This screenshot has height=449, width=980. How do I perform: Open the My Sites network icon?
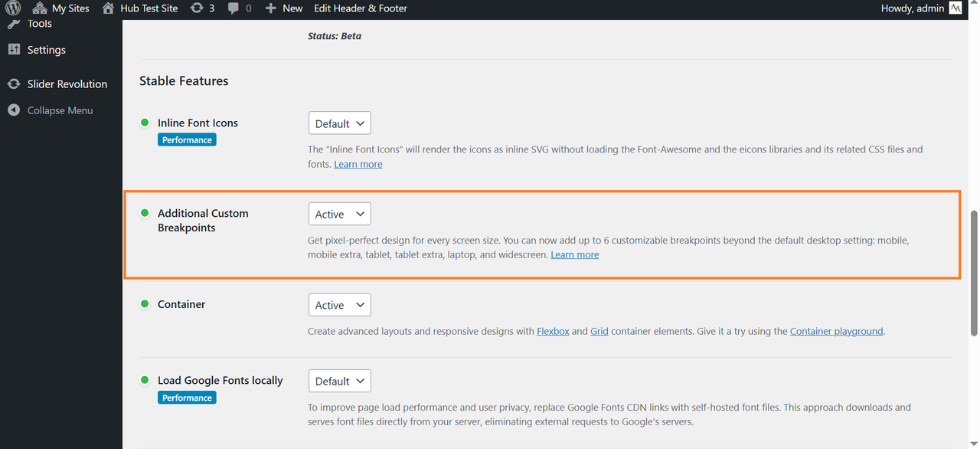point(40,8)
